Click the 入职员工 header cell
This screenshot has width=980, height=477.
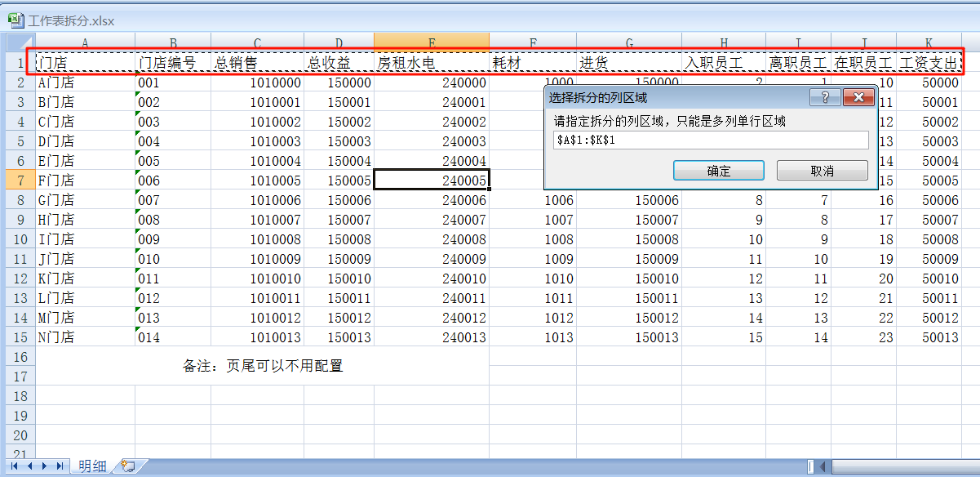coord(724,63)
